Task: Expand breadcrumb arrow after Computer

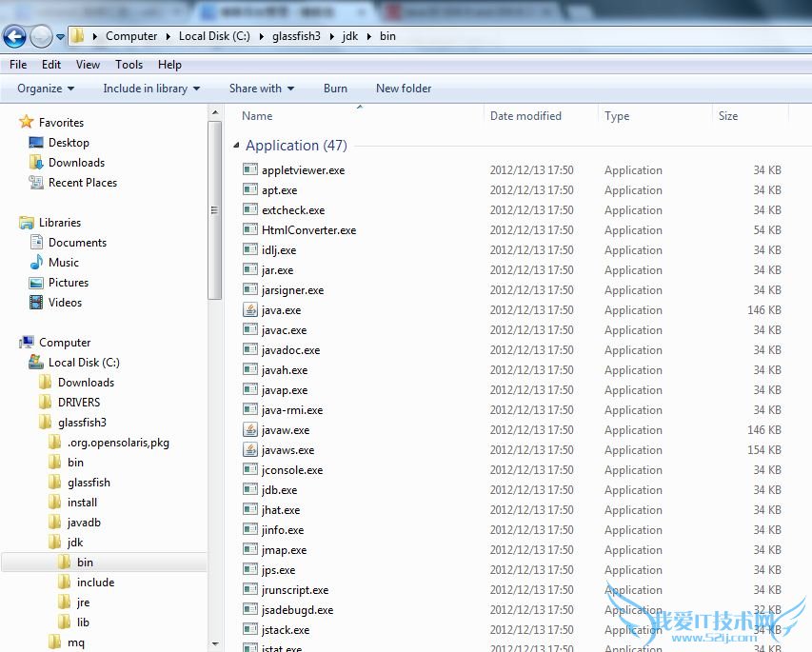Action: (168, 36)
